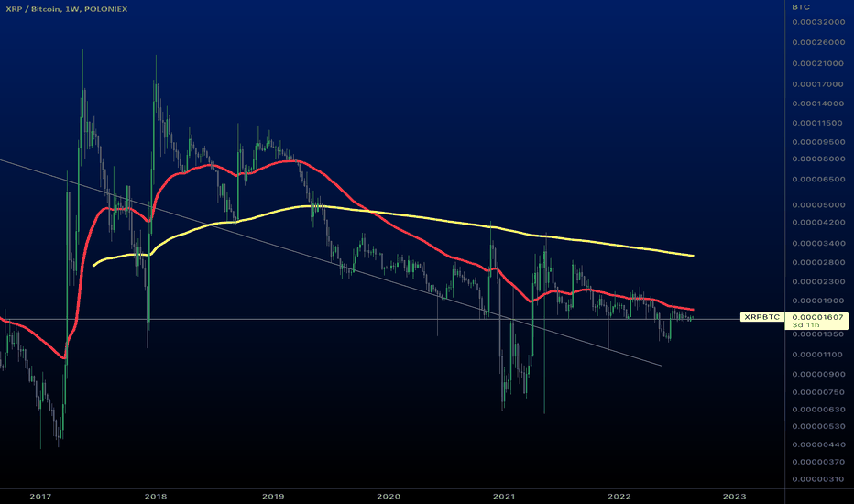Click the 0.00000900 price axis label
This screenshot has height=504, width=854.
click(818, 374)
